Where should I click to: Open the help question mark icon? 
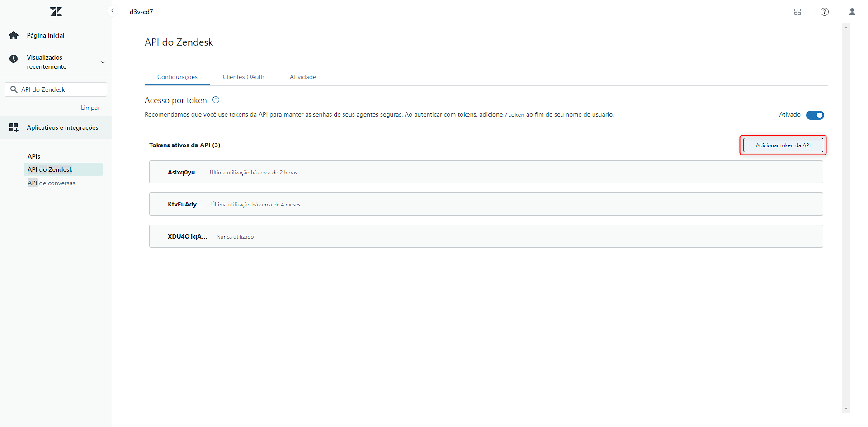coord(825,12)
